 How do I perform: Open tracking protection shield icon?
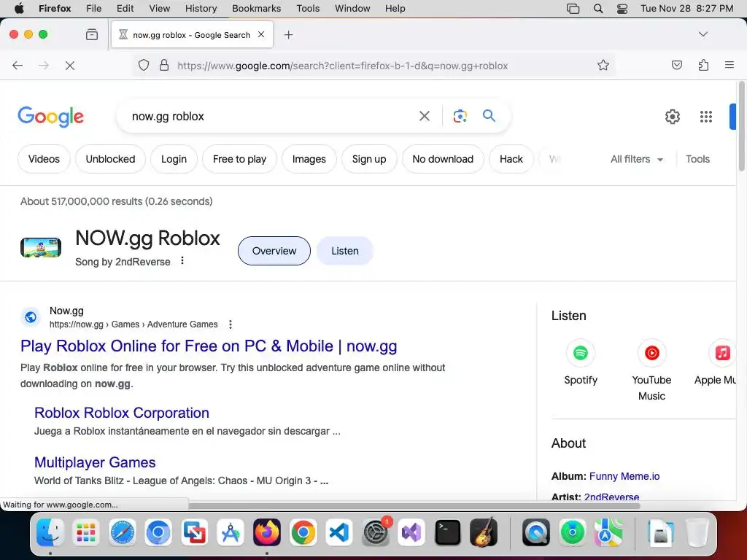point(144,65)
